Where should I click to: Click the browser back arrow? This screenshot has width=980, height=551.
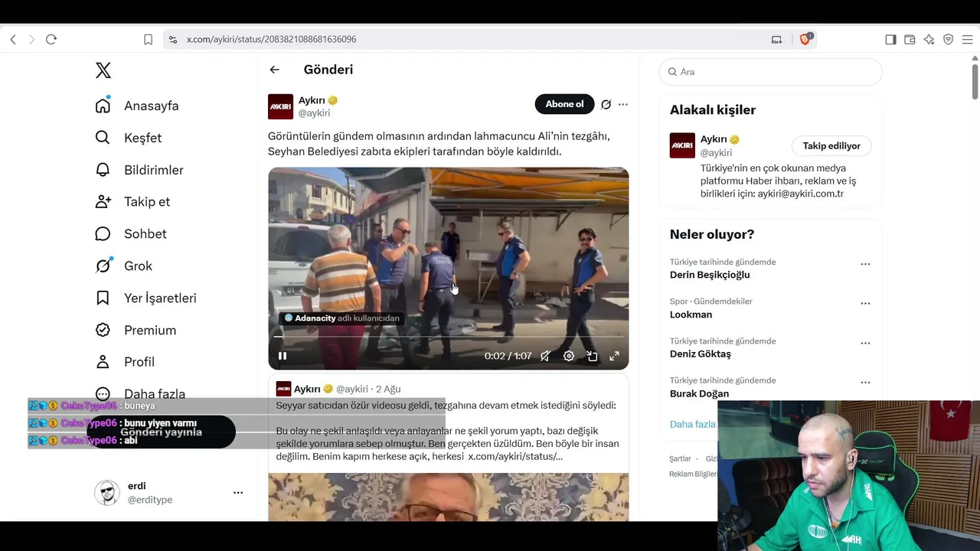13,39
